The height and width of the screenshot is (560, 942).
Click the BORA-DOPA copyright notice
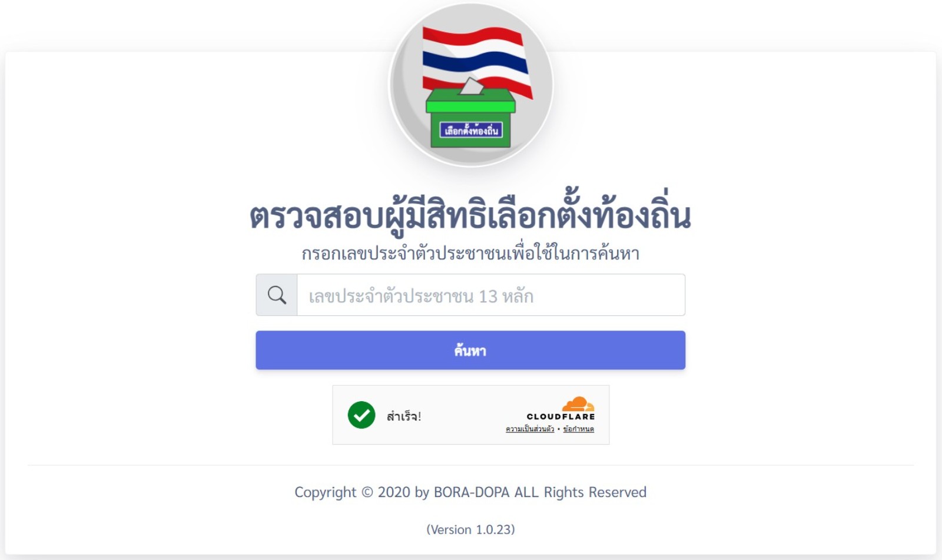(x=470, y=492)
